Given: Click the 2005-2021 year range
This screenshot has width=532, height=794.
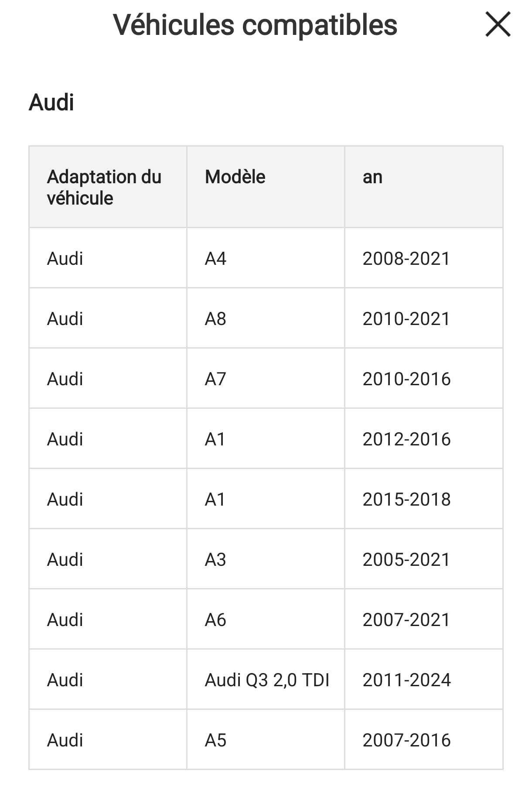Looking at the screenshot, I should (406, 560).
